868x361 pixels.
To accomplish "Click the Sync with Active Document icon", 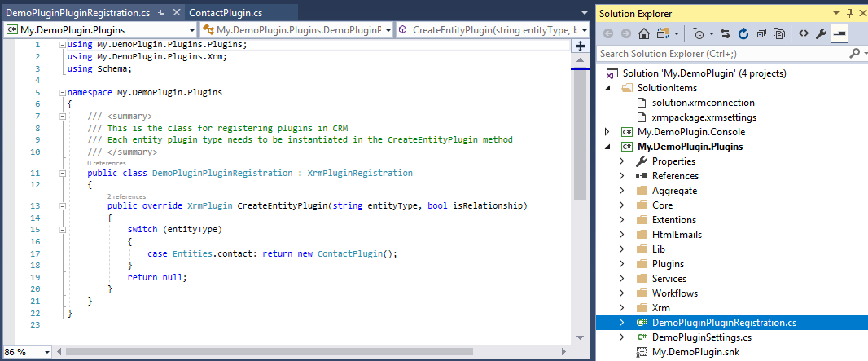I will tap(726, 33).
